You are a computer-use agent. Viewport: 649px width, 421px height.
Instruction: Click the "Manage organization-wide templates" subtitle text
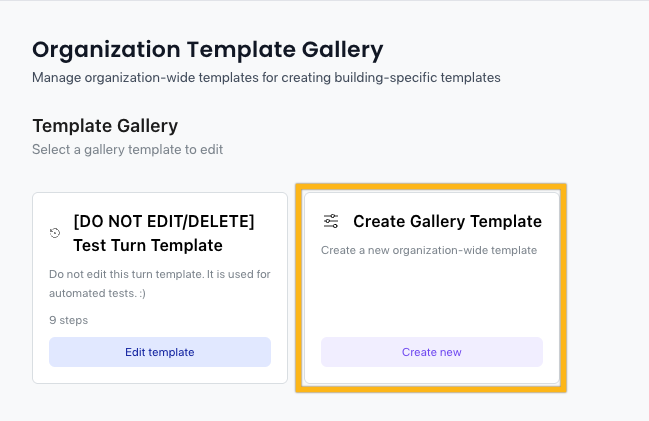point(266,77)
